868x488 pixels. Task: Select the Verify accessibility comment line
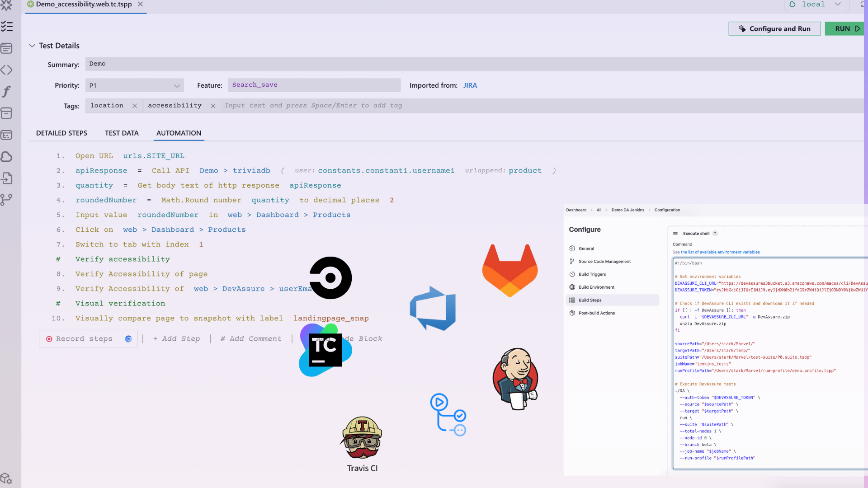pyautogui.click(x=123, y=259)
